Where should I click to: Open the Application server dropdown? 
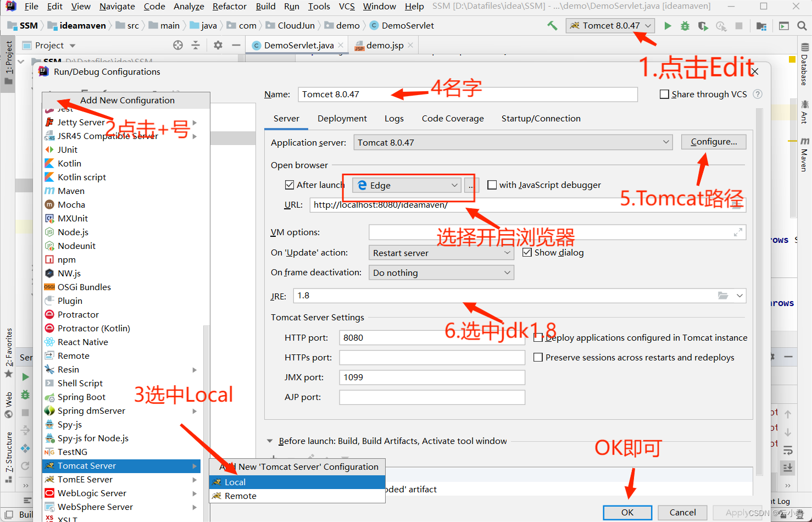tap(513, 142)
